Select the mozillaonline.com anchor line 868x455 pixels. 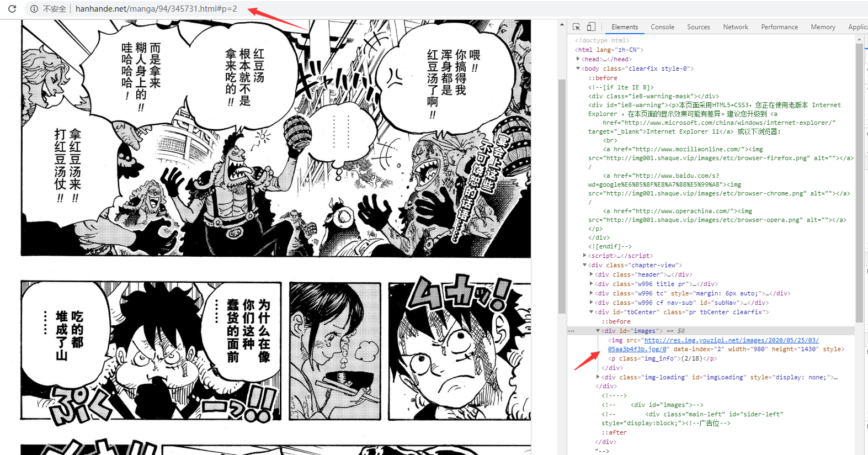point(683,149)
